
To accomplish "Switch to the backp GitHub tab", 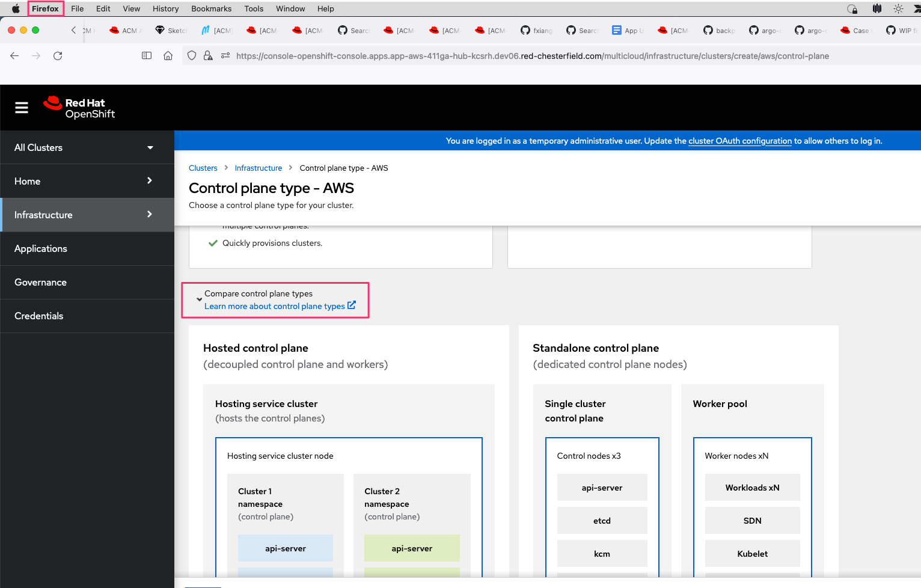I will click(x=720, y=30).
